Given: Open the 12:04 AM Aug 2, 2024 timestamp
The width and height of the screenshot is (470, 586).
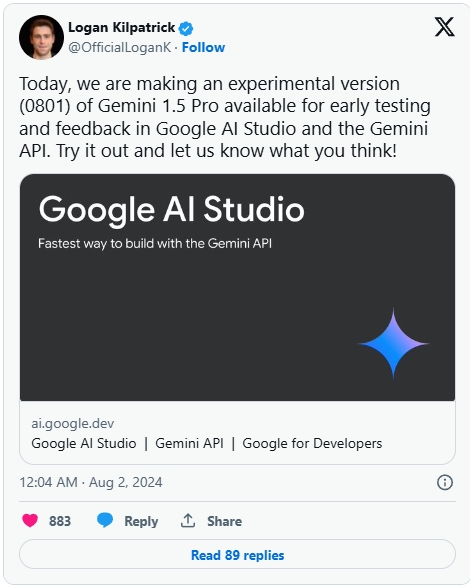Looking at the screenshot, I should [91, 482].
